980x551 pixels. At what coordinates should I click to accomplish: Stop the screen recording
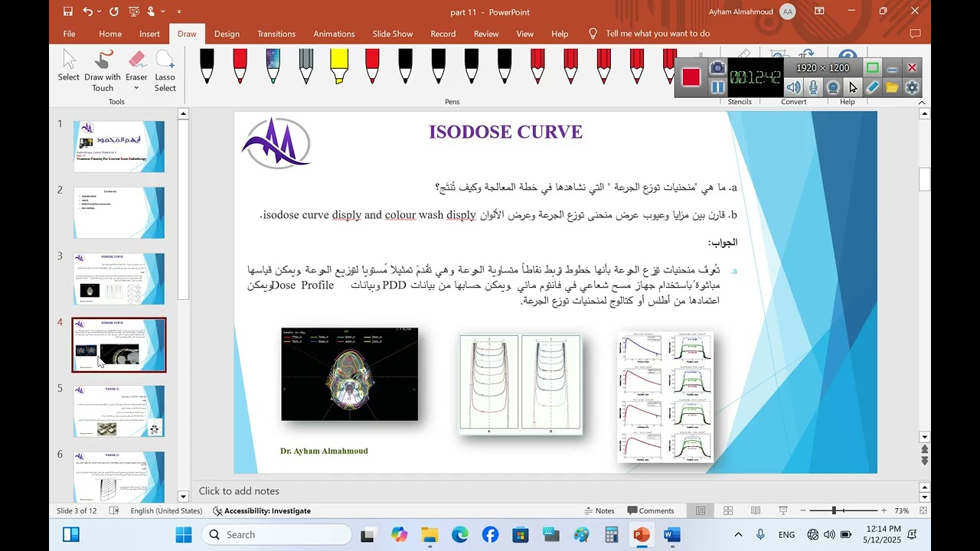point(691,77)
